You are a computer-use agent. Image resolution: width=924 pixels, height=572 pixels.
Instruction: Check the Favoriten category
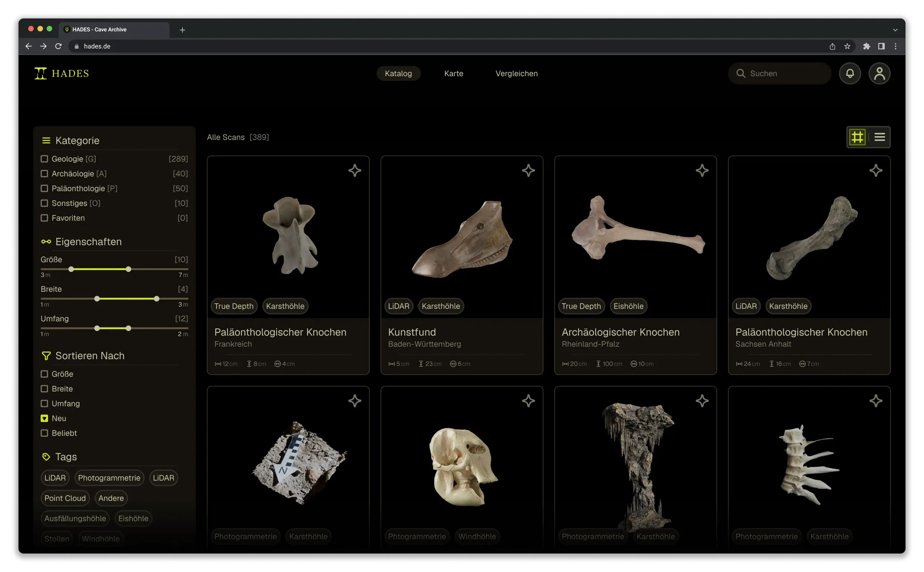point(44,218)
